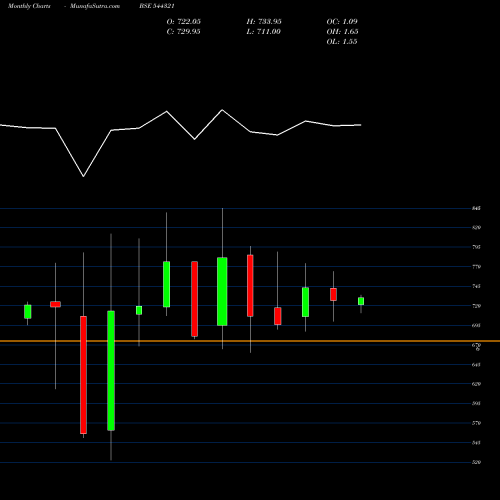Click the 795 price axis label
The image size is (500, 500).
(476, 247)
